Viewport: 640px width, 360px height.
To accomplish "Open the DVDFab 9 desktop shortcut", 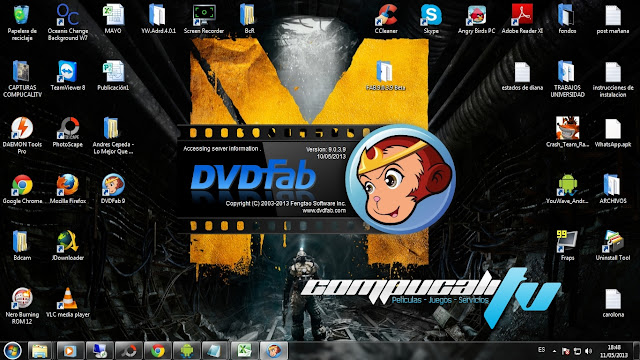I will click(113, 185).
